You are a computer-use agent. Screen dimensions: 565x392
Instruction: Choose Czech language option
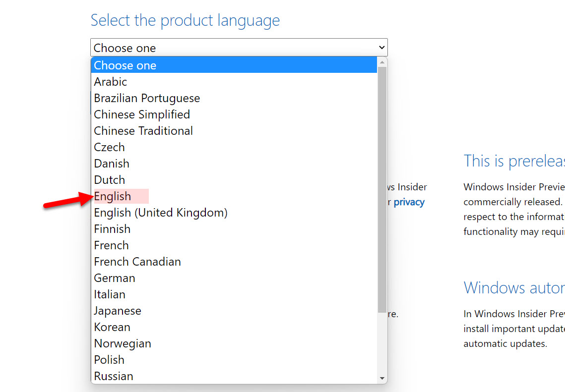point(110,147)
